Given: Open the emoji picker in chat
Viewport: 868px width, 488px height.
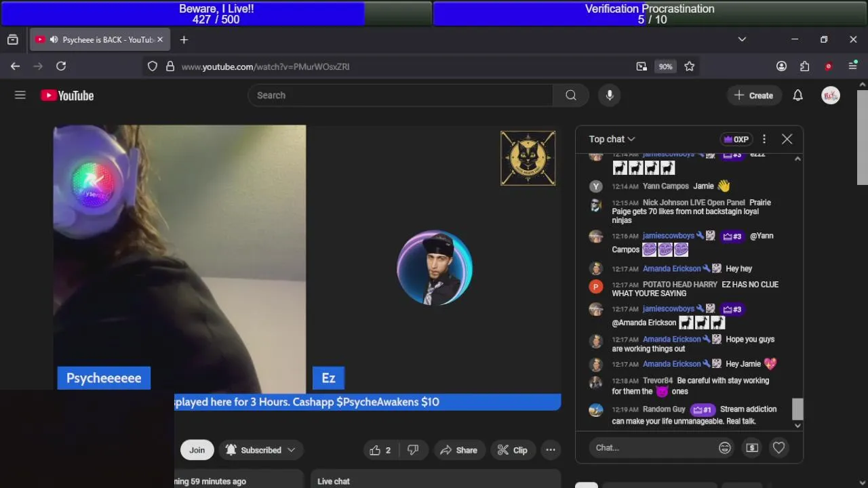Looking at the screenshot, I should click(725, 448).
